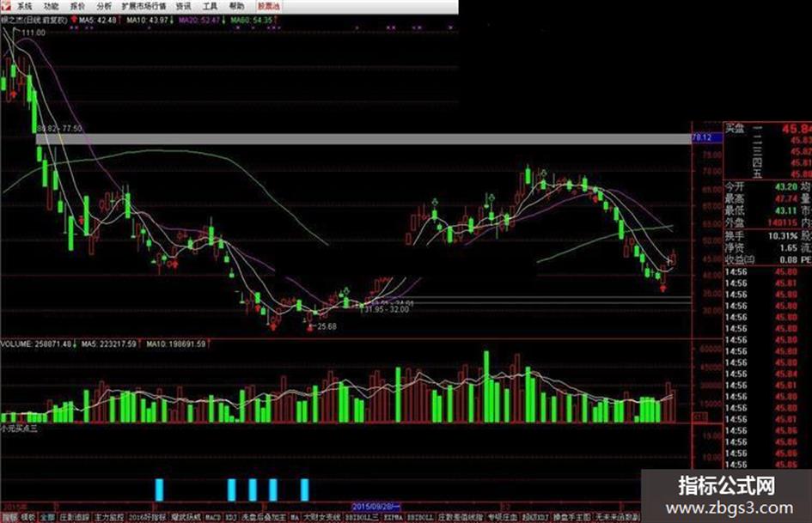Click the 股票池 button in menu bar

coord(269,6)
